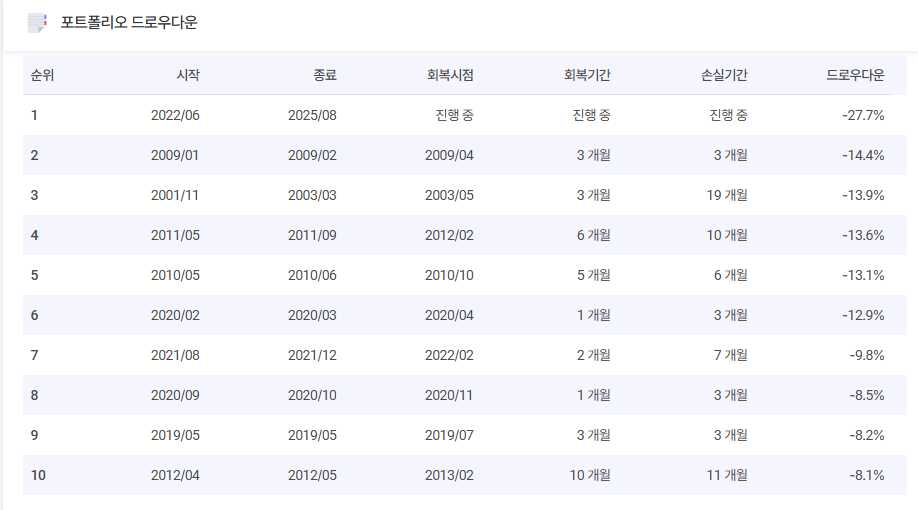Select end date 2020/10
This screenshot has width=918, height=510.
point(312,395)
